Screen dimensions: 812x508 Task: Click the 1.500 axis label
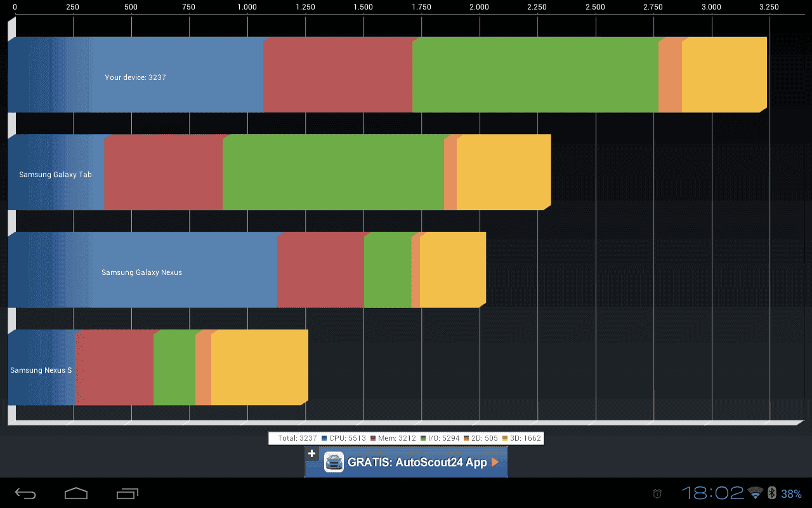[363, 7]
